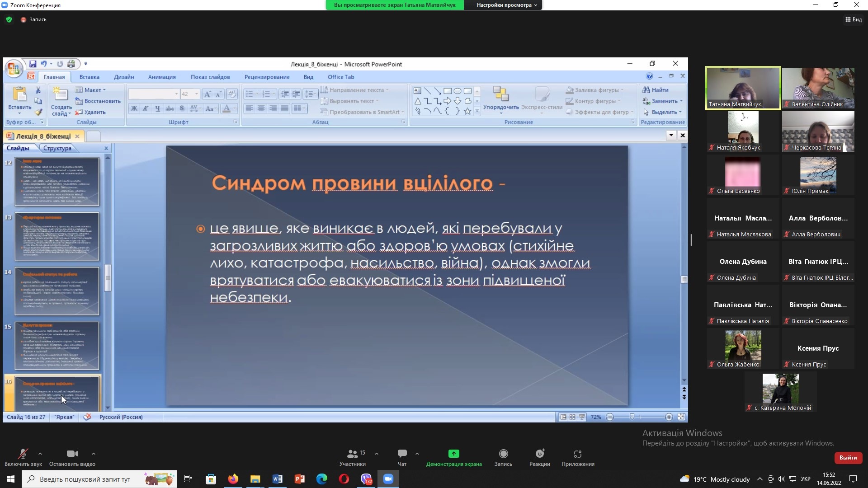Switch layout using the Вид button
The height and width of the screenshot is (488, 868).
854,19
